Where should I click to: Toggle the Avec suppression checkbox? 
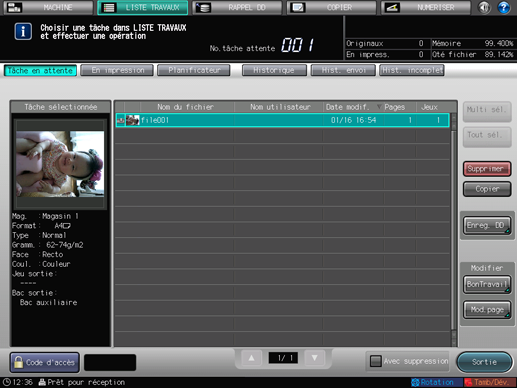point(376,361)
